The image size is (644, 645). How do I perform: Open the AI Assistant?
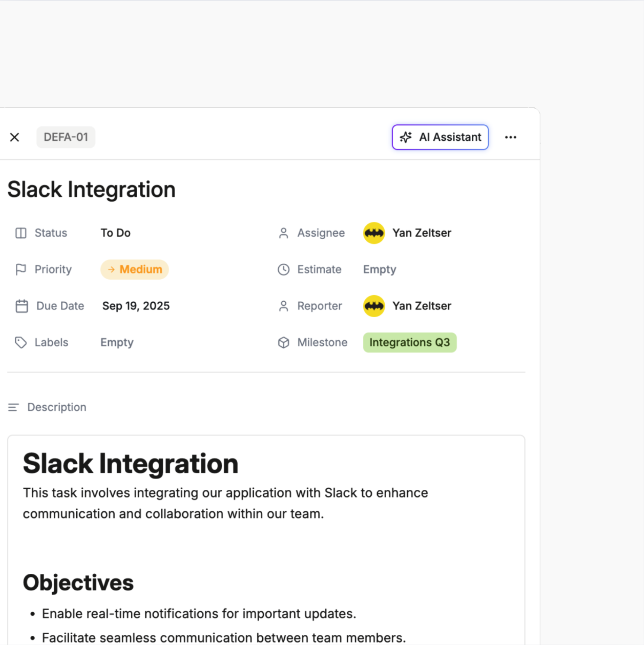click(x=440, y=137)
